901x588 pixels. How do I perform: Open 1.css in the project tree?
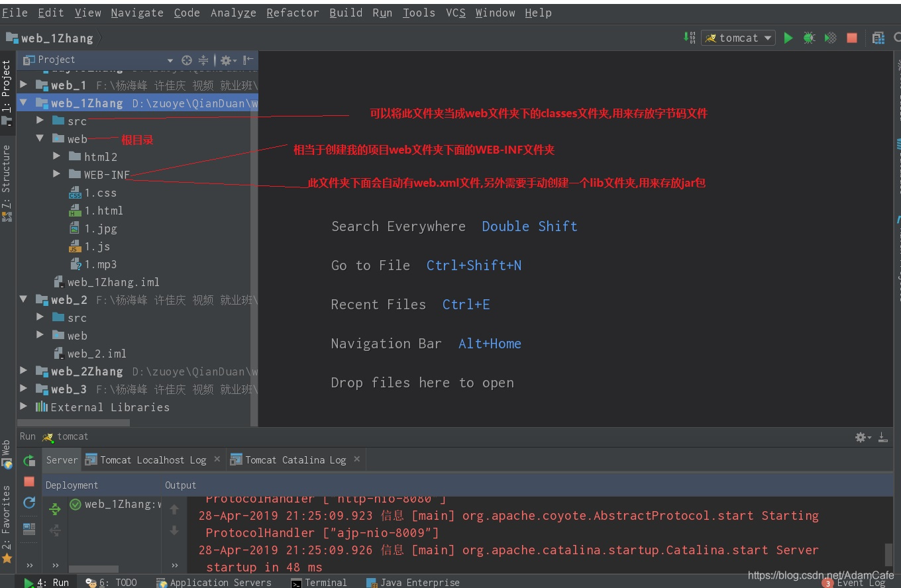tap(93, 193)
